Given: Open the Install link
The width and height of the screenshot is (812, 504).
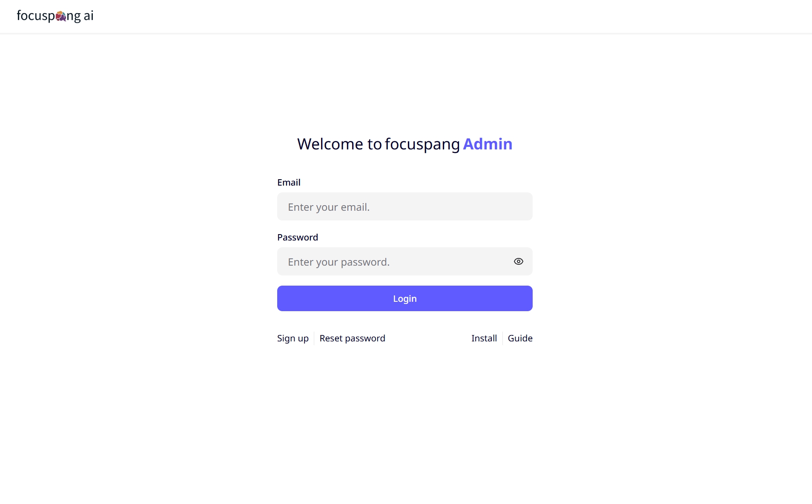Looking at the screenshot, I should [x=484, y=338].
